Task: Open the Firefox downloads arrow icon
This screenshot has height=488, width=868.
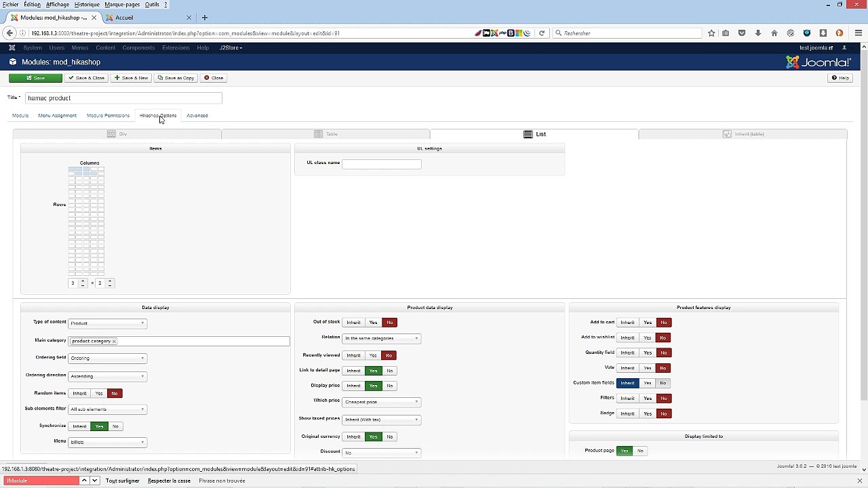Action: click(x=758, y=33)
